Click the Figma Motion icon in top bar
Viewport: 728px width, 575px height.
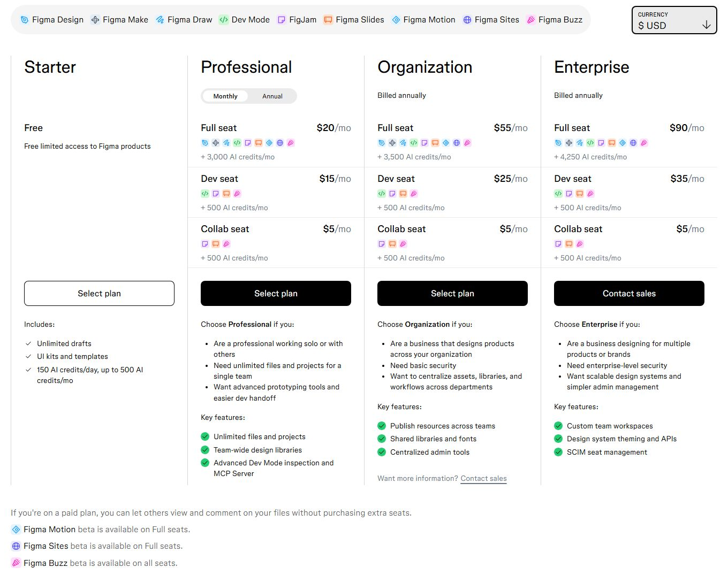pos(396,20)
